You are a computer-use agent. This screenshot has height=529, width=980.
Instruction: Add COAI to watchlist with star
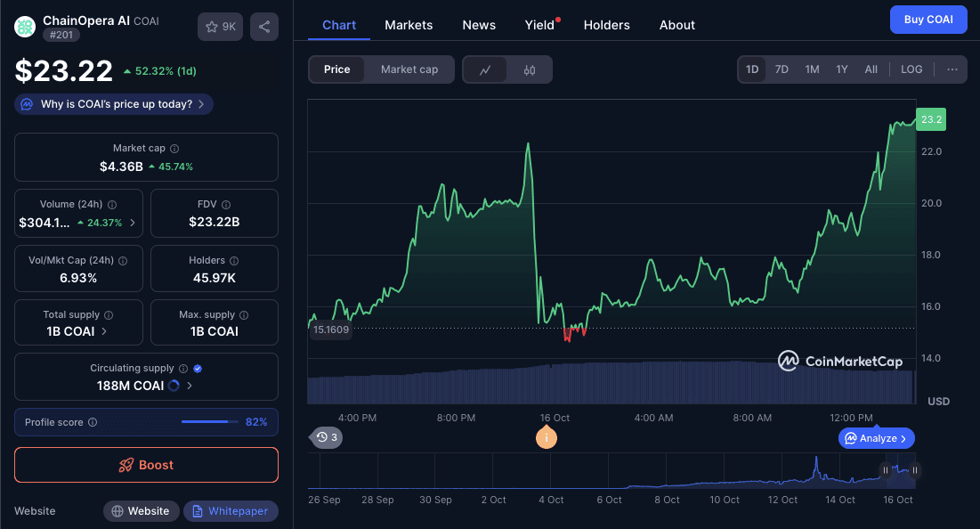click(x=220, y=27)
